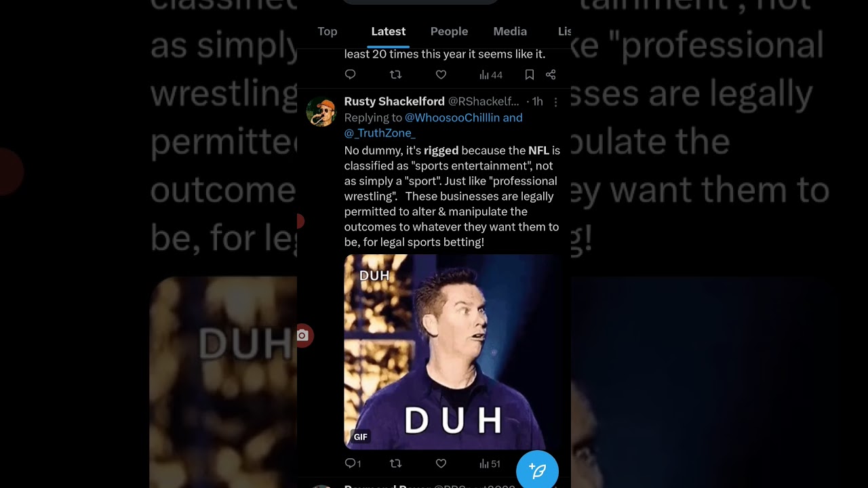This screenshot has width=868, height=488.
Task: Retweet the first tweet
Action: 396,75
